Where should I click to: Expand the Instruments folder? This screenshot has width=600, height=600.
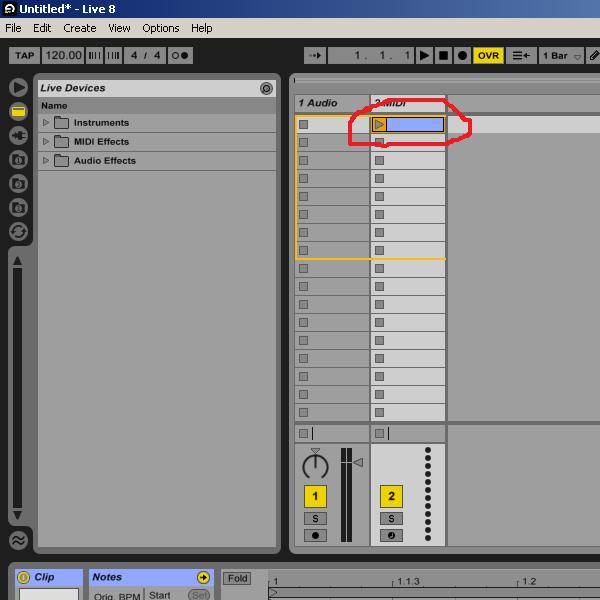[46, 123]
